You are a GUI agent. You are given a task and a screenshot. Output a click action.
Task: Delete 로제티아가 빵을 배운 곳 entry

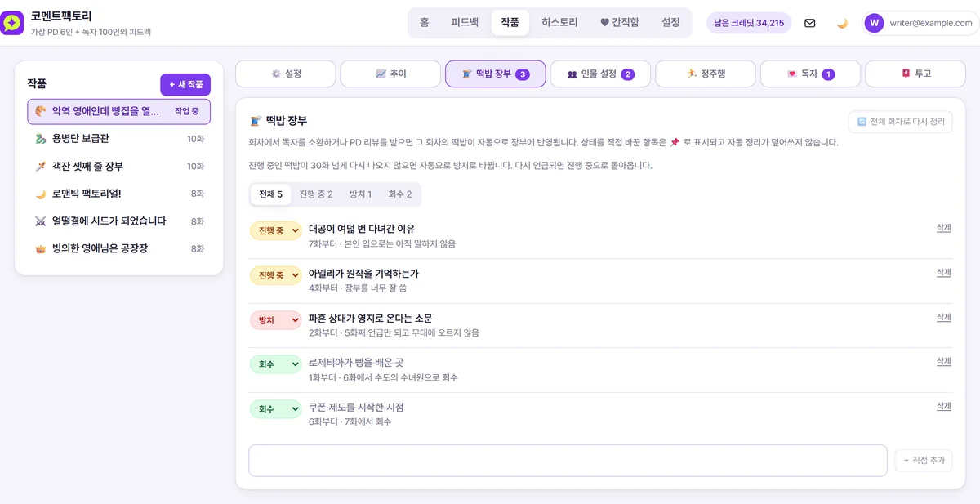point(944,362)
